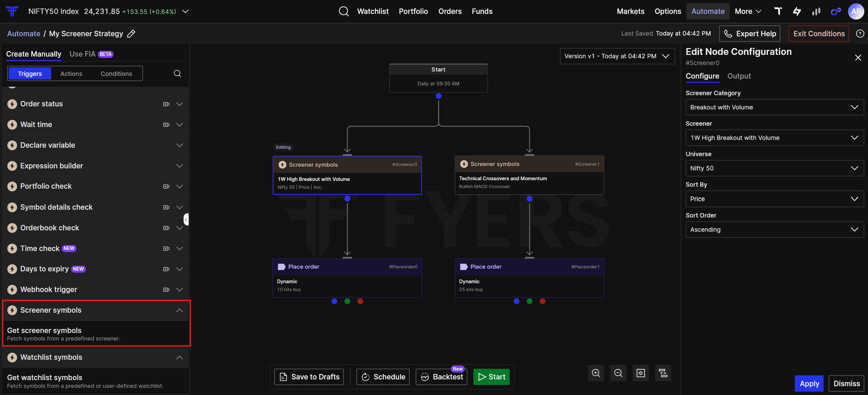
Task: Open Orders in top navigation
Action: (x=450, y=12)
